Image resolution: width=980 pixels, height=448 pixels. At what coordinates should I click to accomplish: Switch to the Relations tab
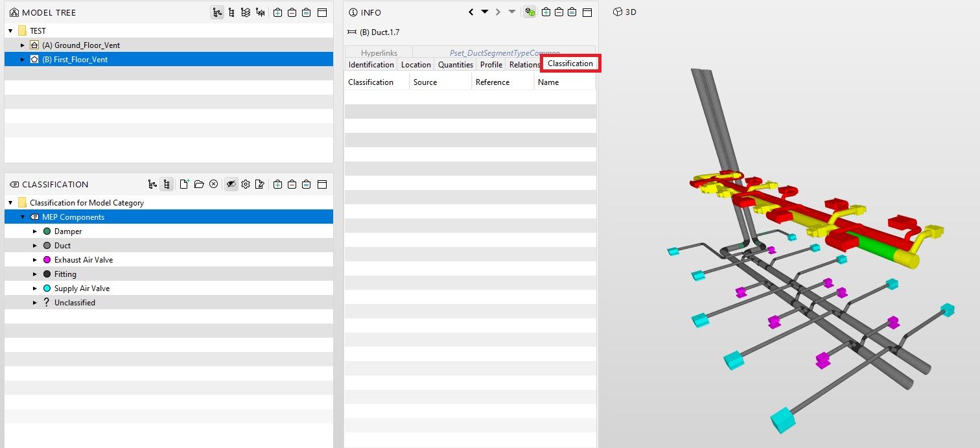click(524, 64)
